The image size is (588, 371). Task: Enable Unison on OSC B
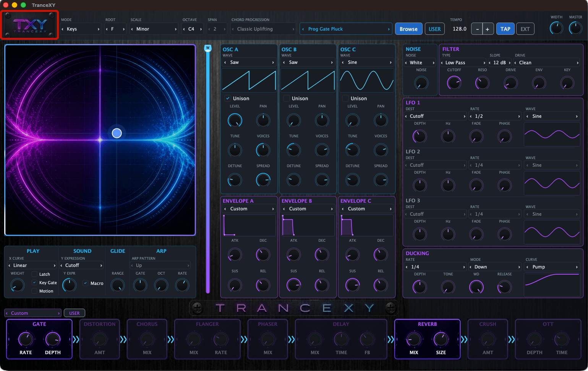(287, 98)
